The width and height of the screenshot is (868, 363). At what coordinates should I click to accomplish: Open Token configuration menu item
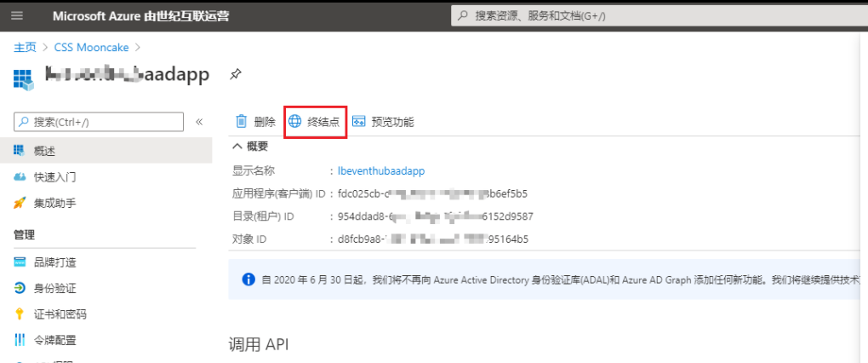[x=54, y=341]
